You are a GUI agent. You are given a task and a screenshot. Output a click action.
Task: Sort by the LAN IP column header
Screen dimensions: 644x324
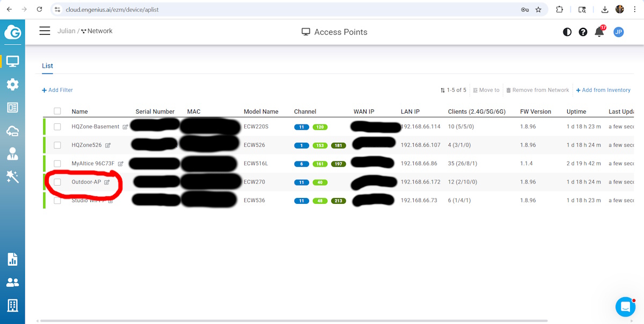pos(410,112)
